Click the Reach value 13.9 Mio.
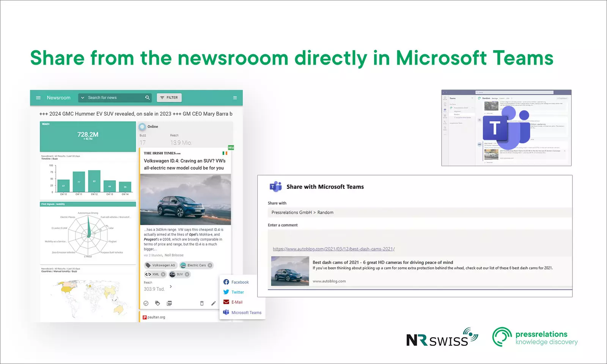Screen dimensions: 607x364 pos(181,143)
